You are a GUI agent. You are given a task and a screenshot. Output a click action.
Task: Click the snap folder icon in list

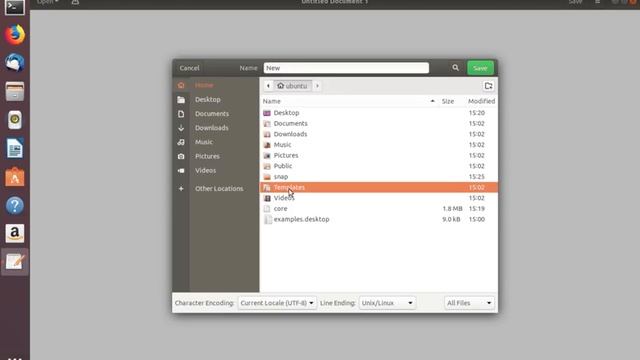267,177
